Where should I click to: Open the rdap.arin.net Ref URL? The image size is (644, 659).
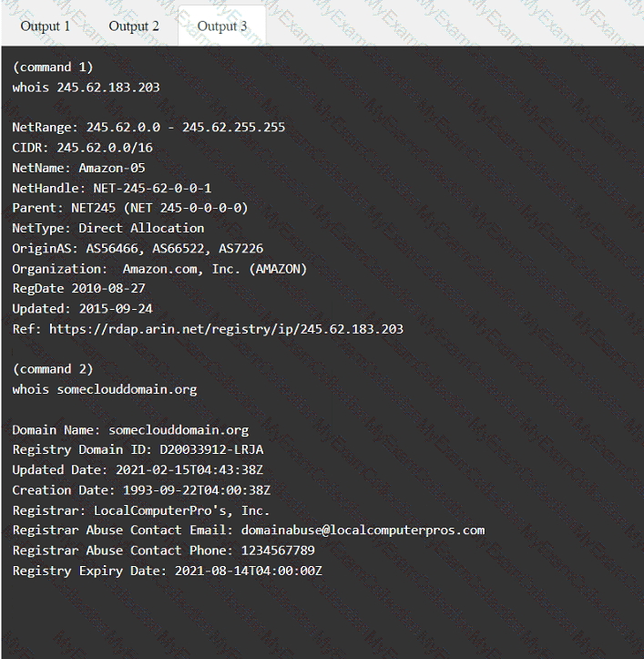pyautogui.click(x=226, y=328)
